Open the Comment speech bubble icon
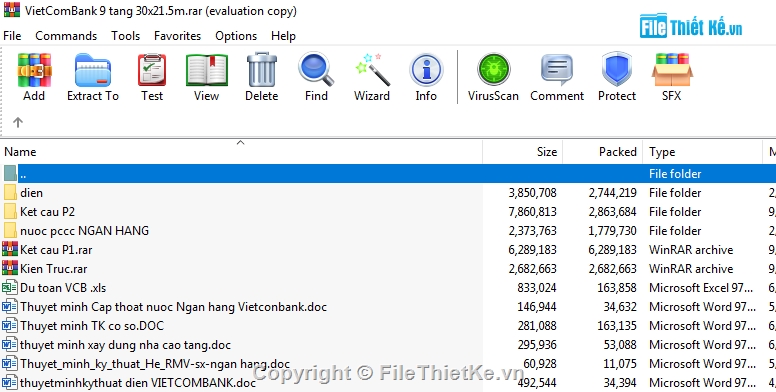The width and height of the screenshot is (776, 392). [x=557, y=70]
